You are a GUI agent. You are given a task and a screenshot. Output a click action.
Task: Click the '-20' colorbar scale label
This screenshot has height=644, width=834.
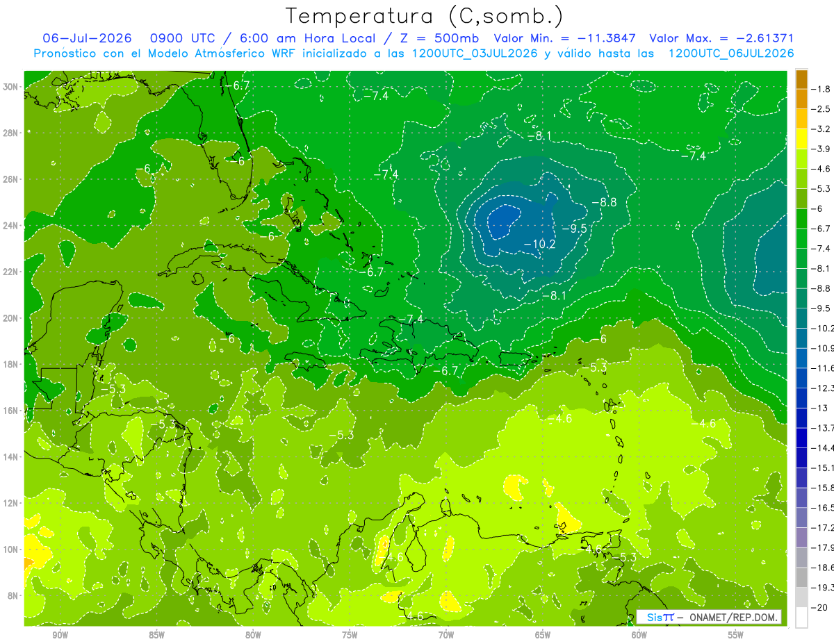(820, 608)
